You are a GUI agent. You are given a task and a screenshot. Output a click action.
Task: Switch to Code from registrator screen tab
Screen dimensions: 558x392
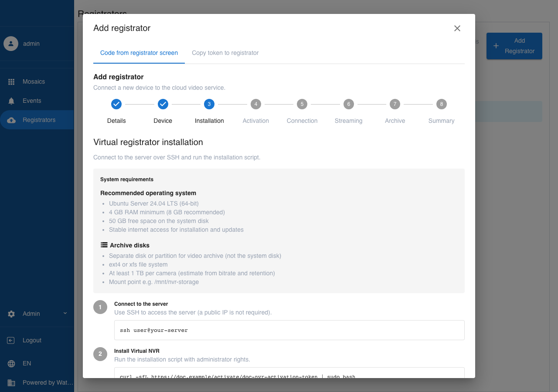[x=139, y=53]
